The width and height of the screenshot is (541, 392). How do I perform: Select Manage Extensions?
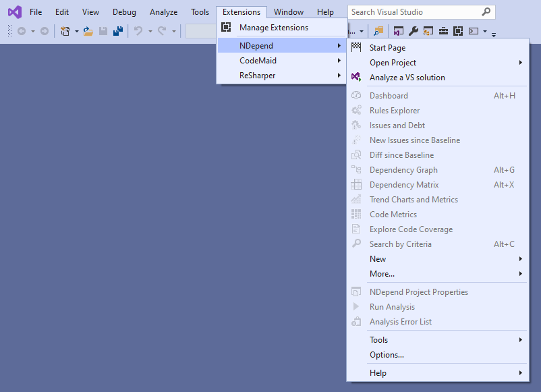coord(281,28)
